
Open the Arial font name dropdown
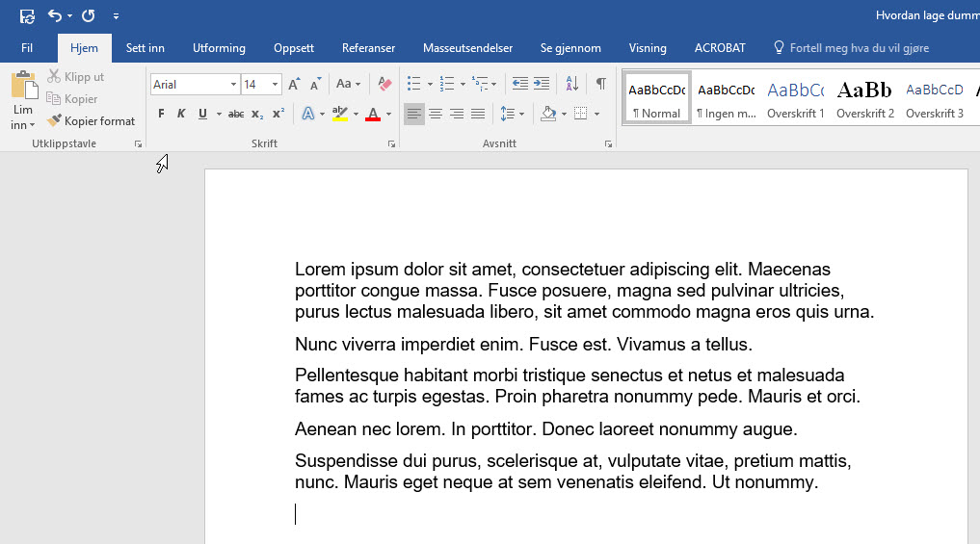coord(233,85)
